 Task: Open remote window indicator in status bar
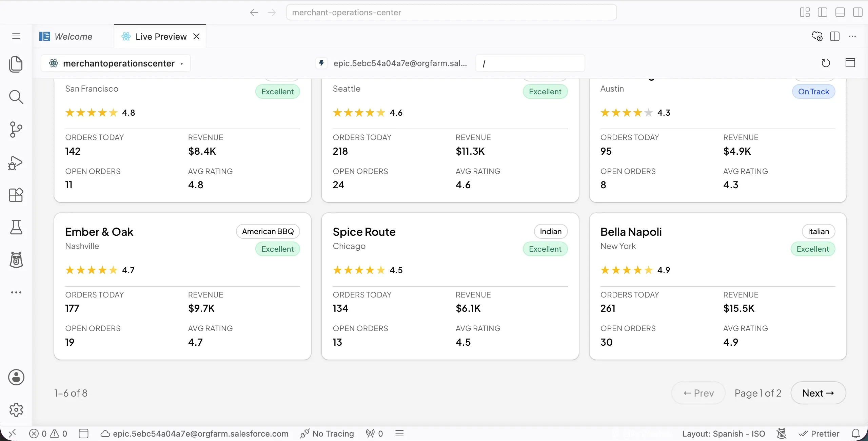[12, 434]
